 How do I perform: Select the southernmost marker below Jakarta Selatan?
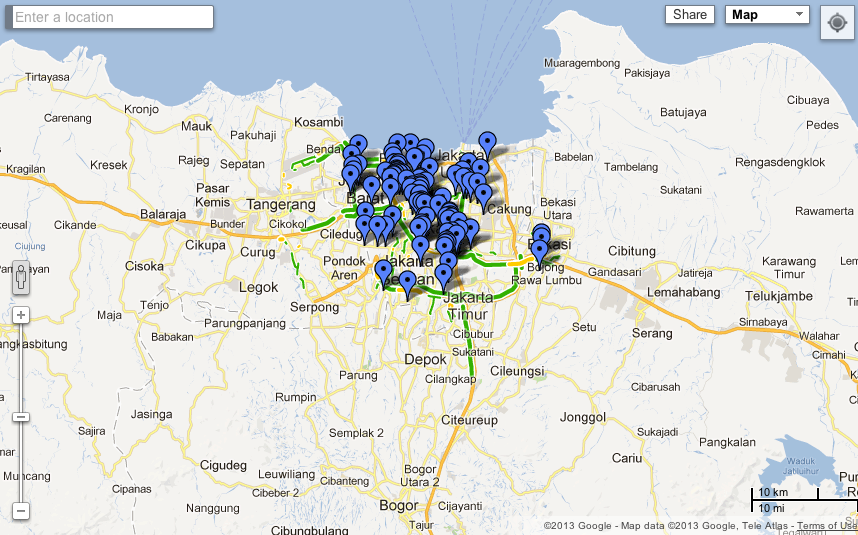[407, 284]
